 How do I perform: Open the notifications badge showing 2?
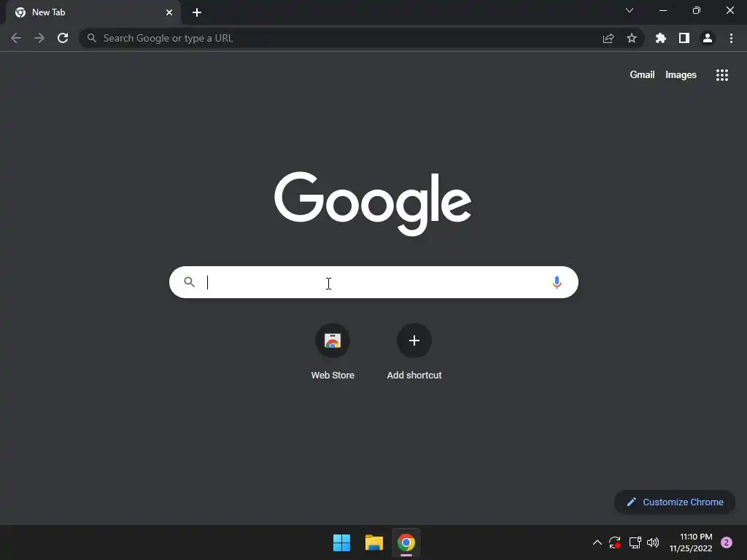tap(727, 542)
